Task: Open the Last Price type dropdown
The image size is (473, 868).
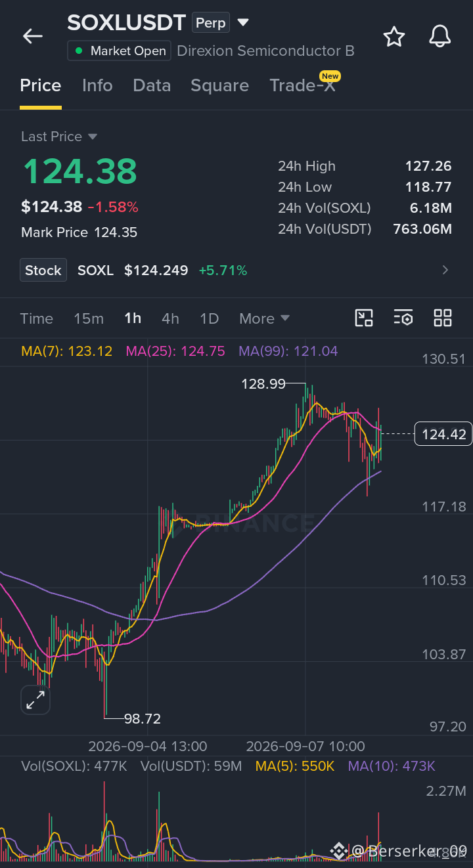Action: 59,137
